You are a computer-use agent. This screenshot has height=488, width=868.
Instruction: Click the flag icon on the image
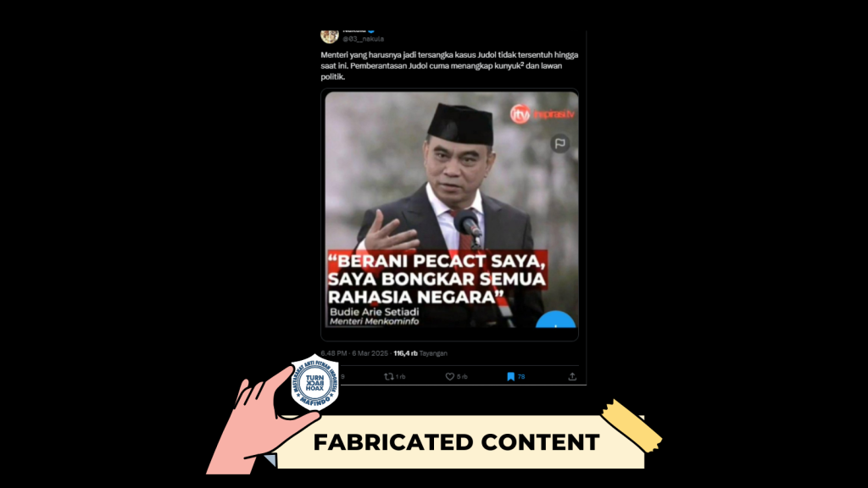click(x=560, y=143)
